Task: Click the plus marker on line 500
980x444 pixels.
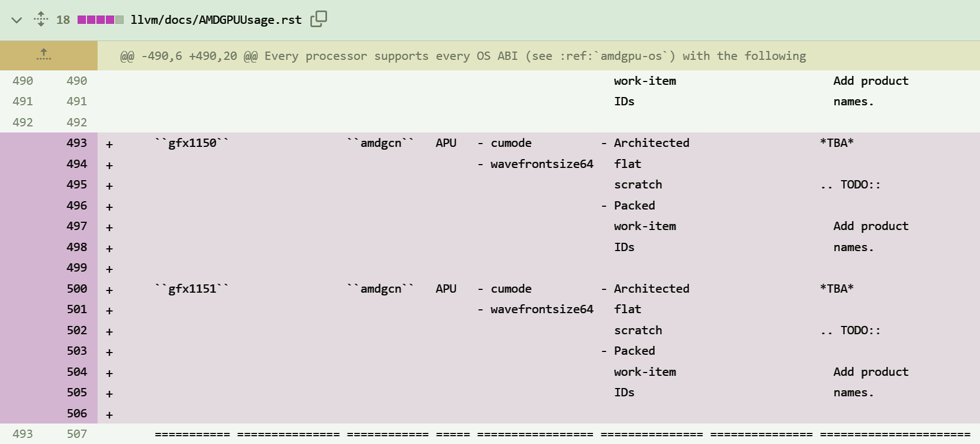Action: 109,290
